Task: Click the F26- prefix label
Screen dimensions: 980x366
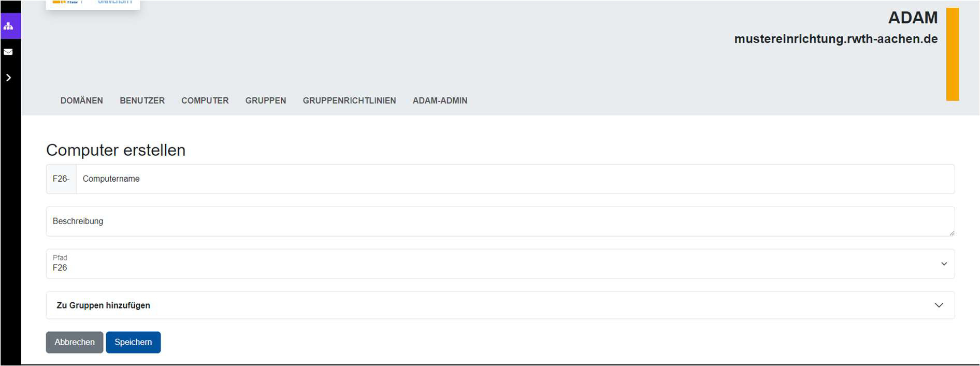Action: point(61,179)
